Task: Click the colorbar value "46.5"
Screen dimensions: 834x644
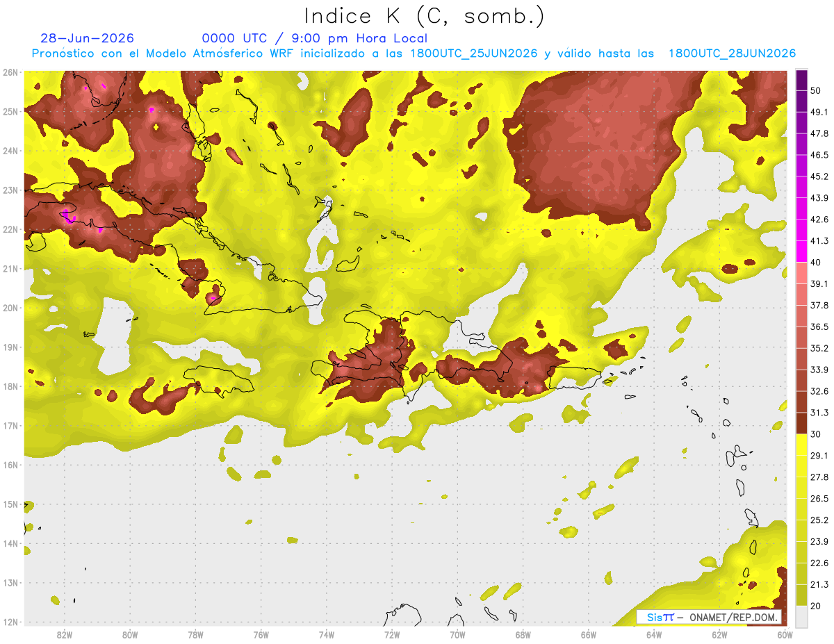Action: click(x=819, y=155)
